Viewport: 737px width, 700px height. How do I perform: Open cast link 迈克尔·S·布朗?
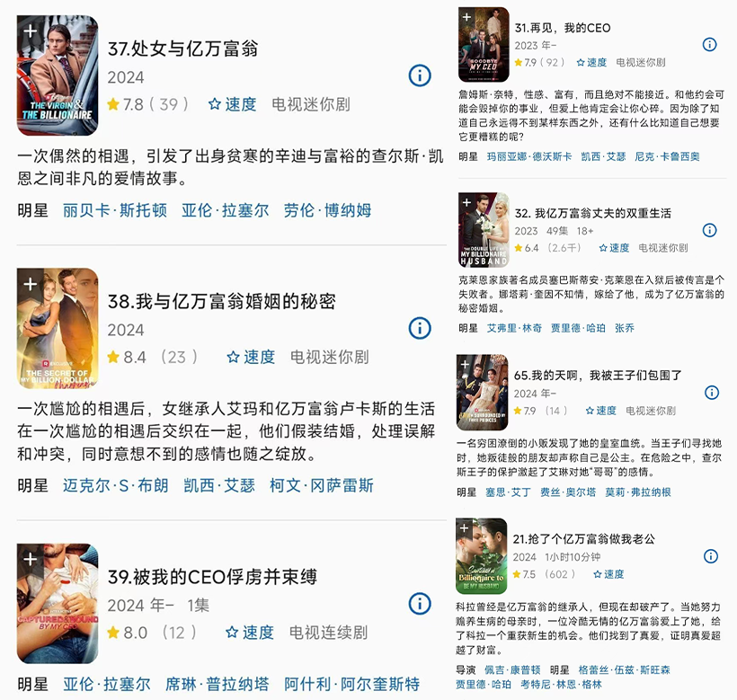pos(116,485)
